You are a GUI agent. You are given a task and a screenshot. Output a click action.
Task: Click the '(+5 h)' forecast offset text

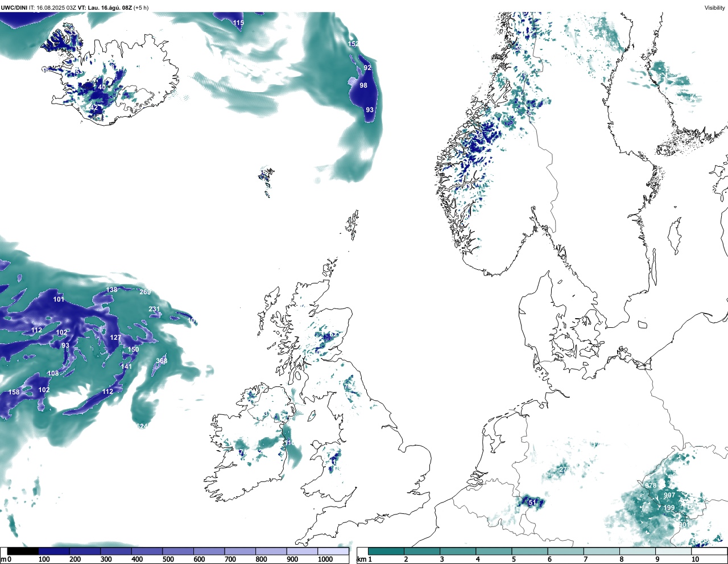(141, 7)
